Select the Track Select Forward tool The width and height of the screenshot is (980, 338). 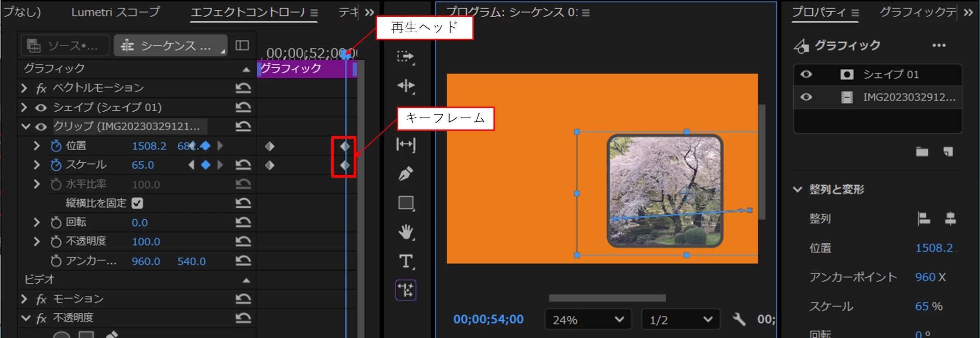(405, 57)
